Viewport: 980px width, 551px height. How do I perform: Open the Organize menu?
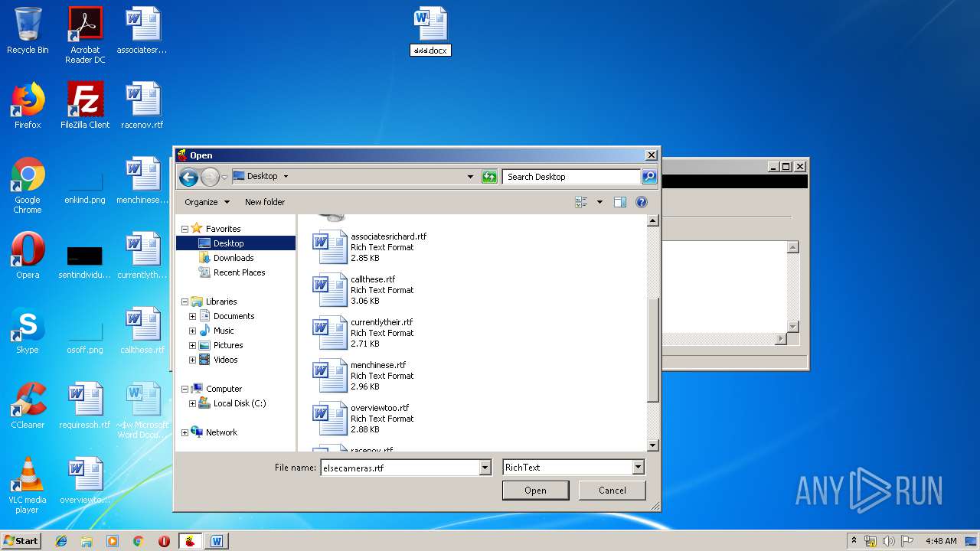coord(207,202)
